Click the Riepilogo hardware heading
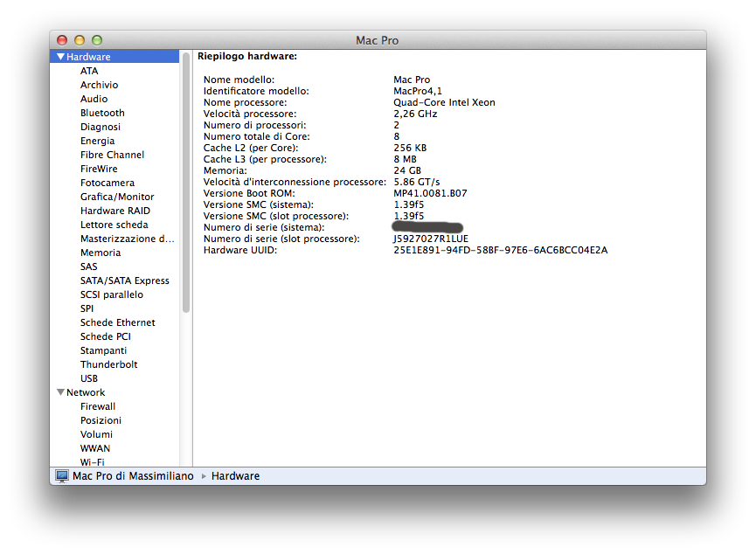 click(x=247, y=57)
